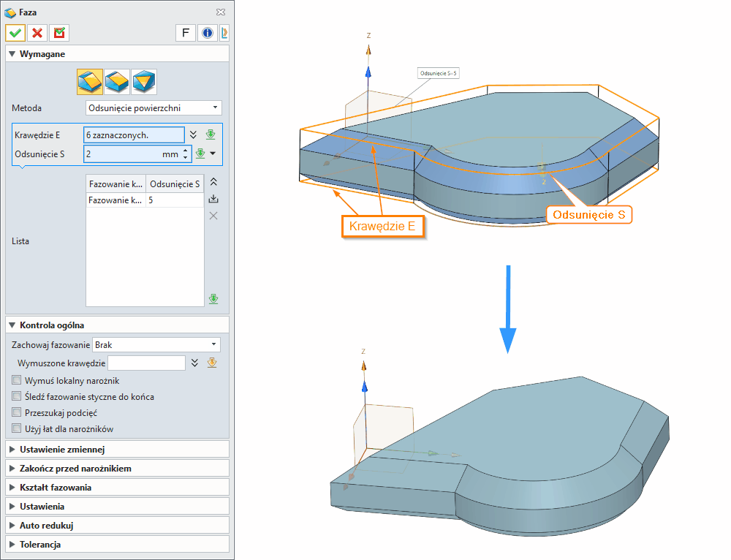Click the save-to-list icon beside the table
Viewport: 731px width, 560px height.
pyautogui.click(x=213, y=199)
